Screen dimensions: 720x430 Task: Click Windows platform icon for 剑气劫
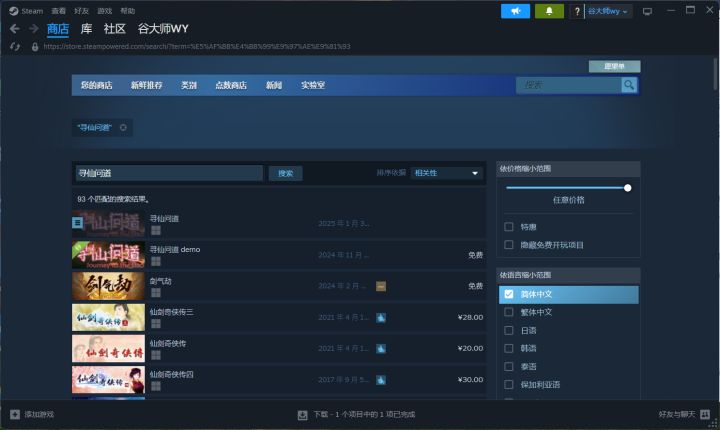coord(156,293)
